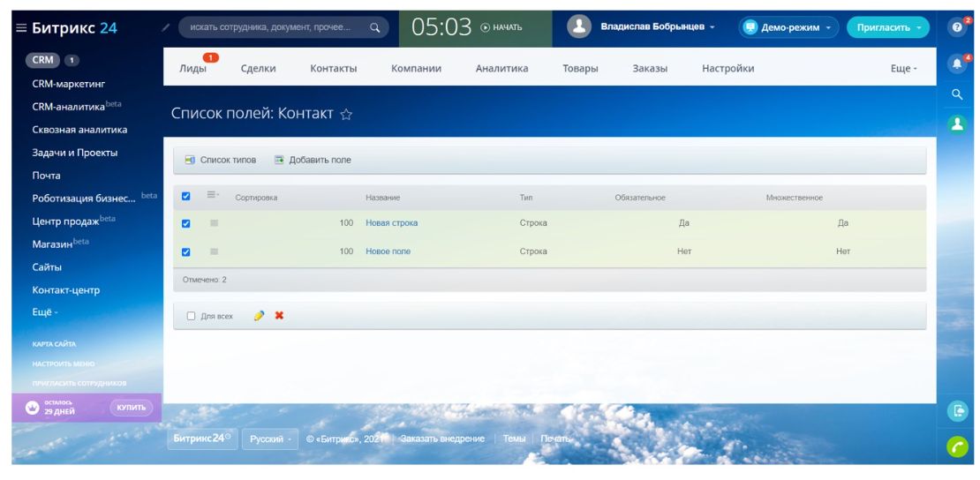Click the Добавить поле button
This screenshot has height=480, width=980.
[x=313, y=161]
